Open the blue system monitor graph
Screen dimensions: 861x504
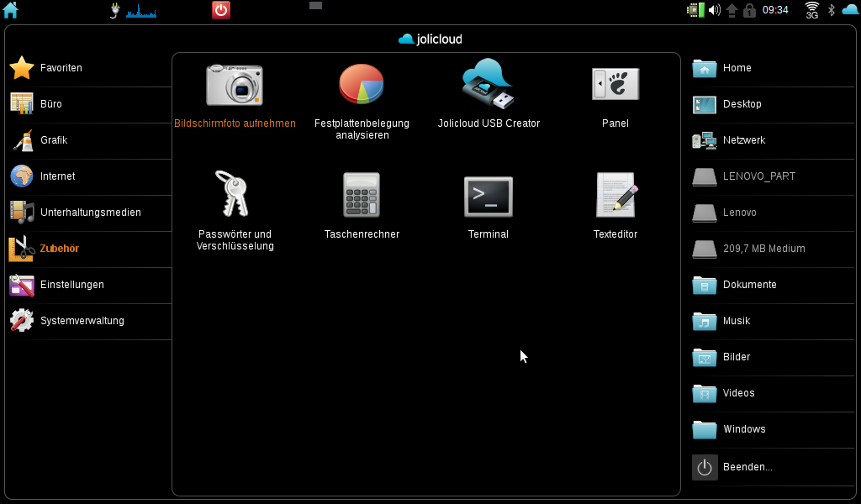click(x=141, y=11)
